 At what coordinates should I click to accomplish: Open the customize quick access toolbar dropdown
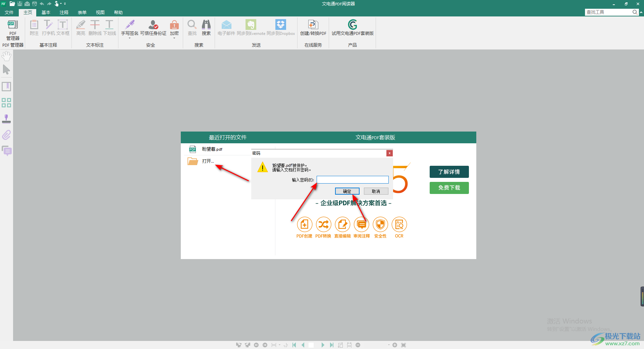(65, 4)
